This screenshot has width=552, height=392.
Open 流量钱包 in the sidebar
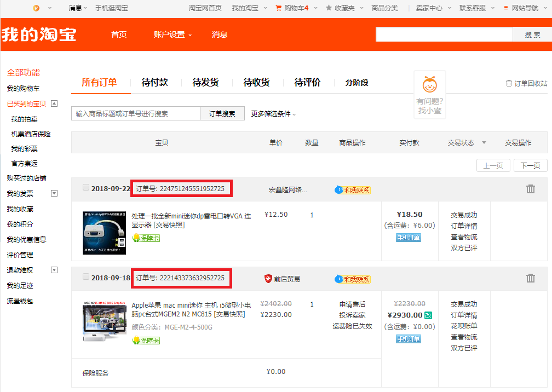click(x=20, y=301)
